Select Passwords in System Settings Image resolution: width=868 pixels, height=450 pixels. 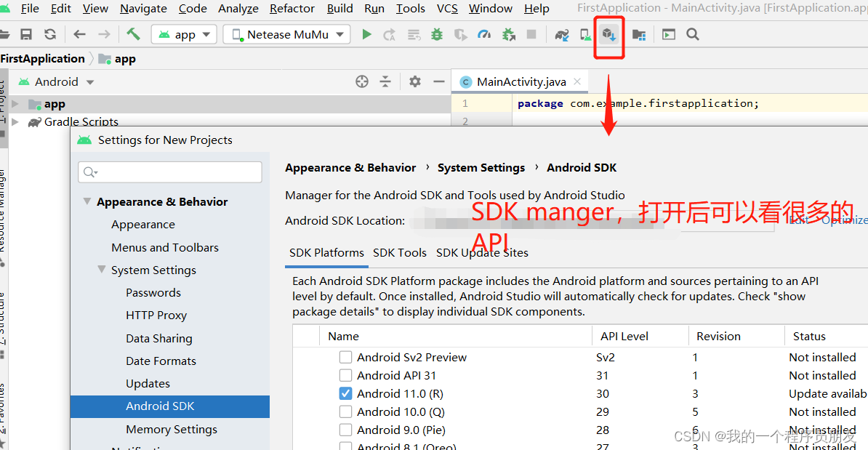[x=153, y=293]
